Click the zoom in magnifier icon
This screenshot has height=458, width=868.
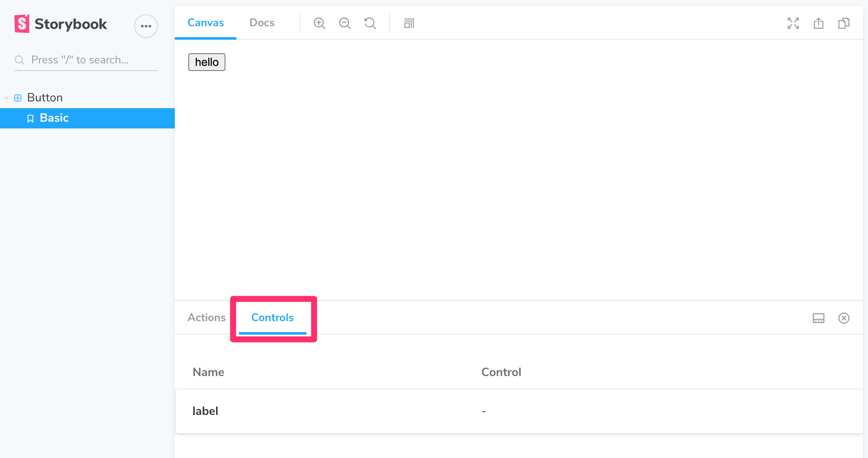pyautogui.click(x=319, y=23)
